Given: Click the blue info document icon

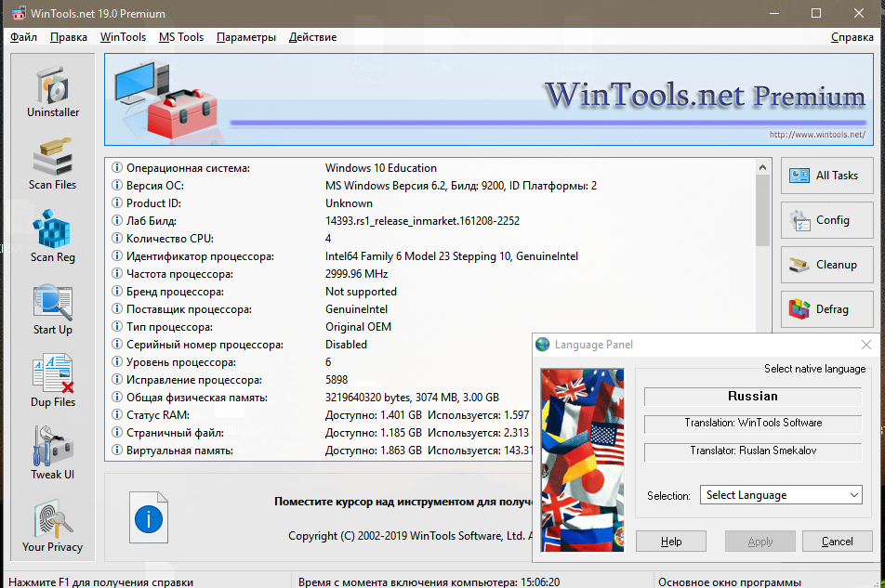Looking at the screenshot, I should point(149,517).
